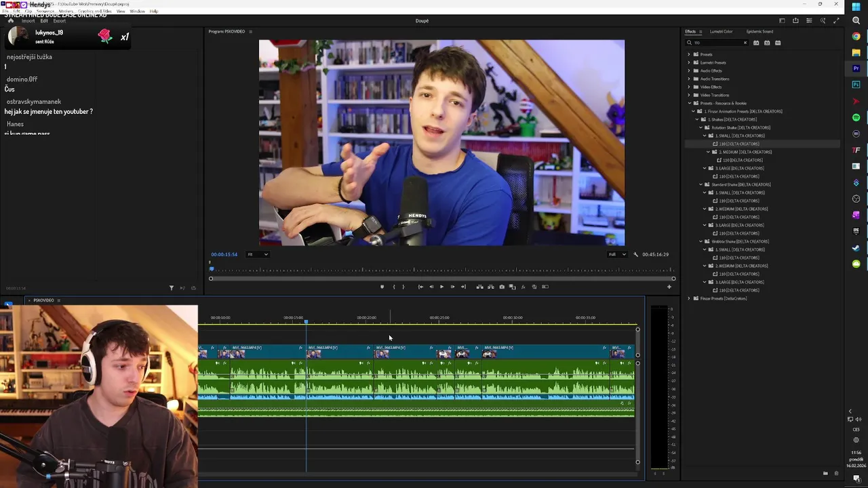868x488 pixels.
Task: Open the Fit zoom level dropdown
Action: tap(258, 254)
